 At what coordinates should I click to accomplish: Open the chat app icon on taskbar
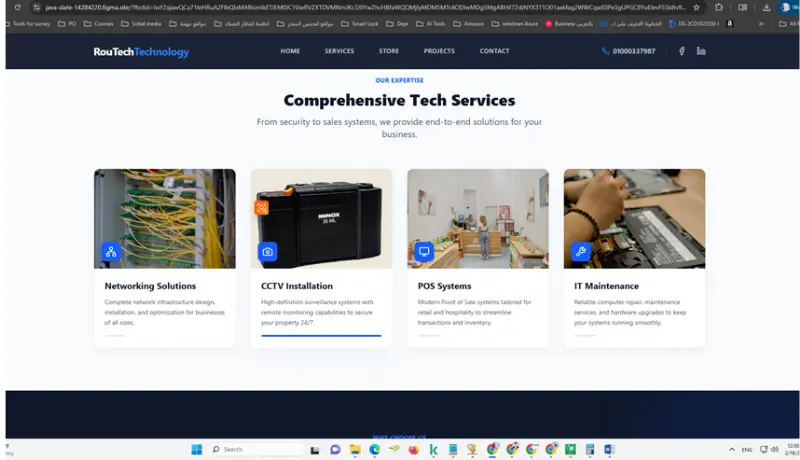(x=335, y=449)
